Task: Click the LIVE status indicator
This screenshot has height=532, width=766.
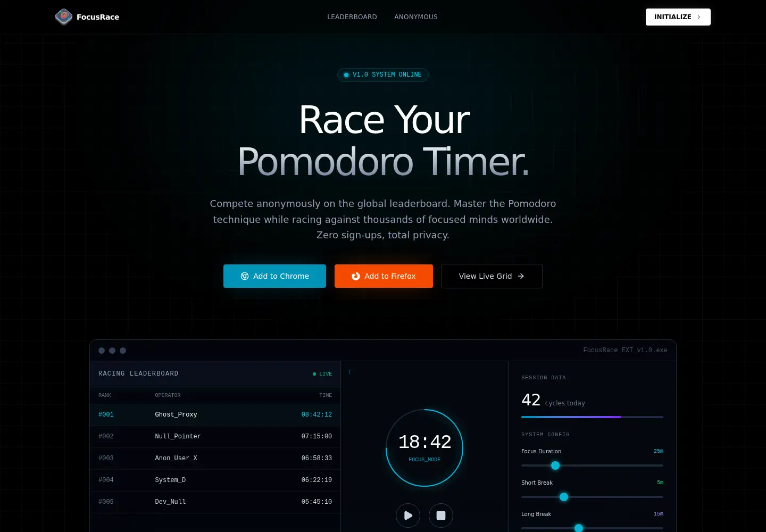Action: point(322,374)
